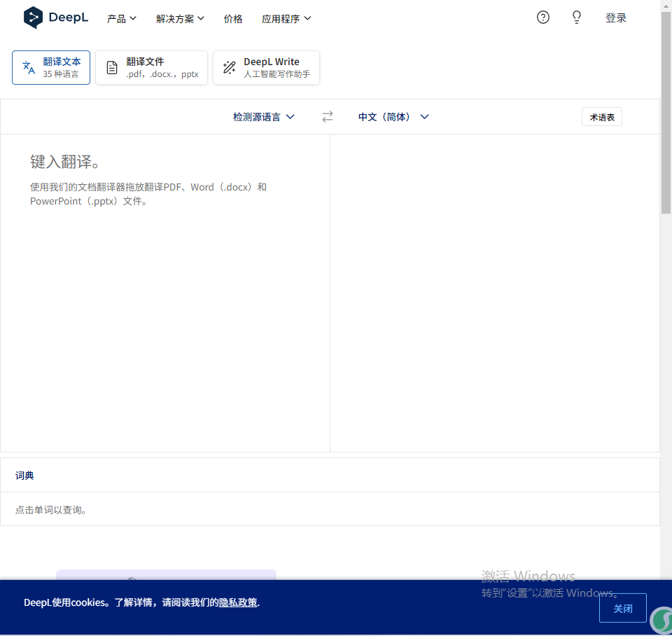672x636 pixels.
Task: Open the 术语表 glossary button
Action: [602, 117]
